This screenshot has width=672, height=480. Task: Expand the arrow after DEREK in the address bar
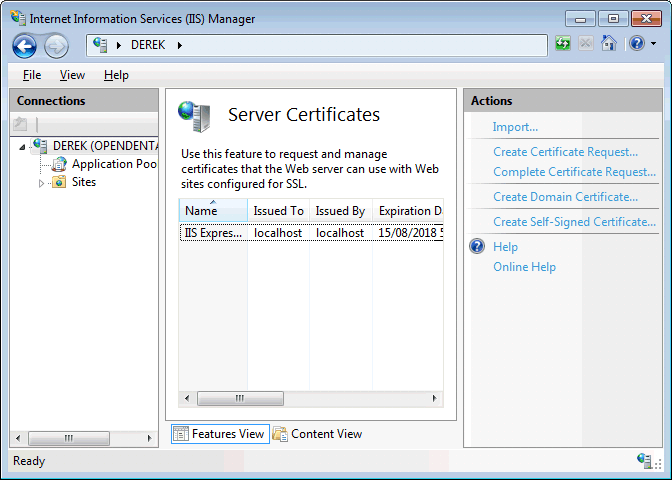coord(180,45)
